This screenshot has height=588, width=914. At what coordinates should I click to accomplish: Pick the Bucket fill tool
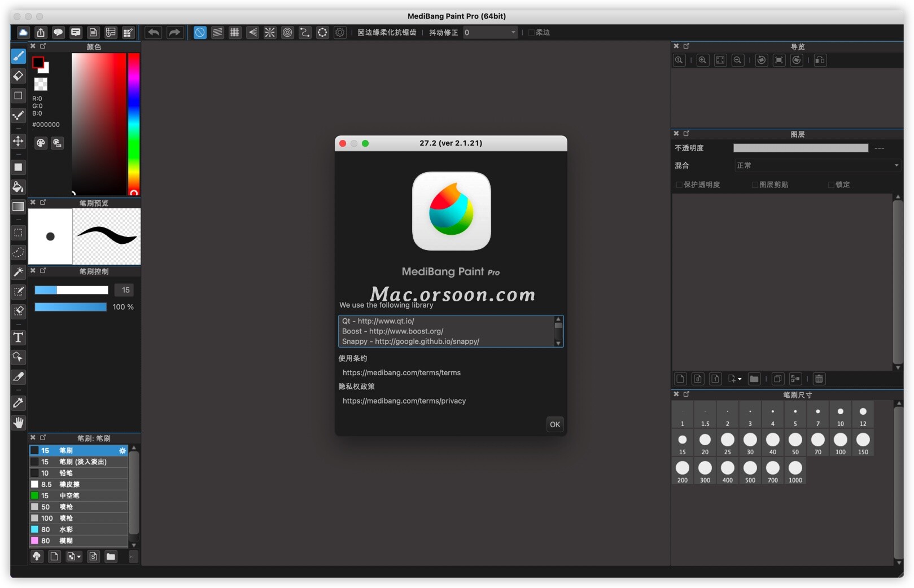(x=18, y=187)
